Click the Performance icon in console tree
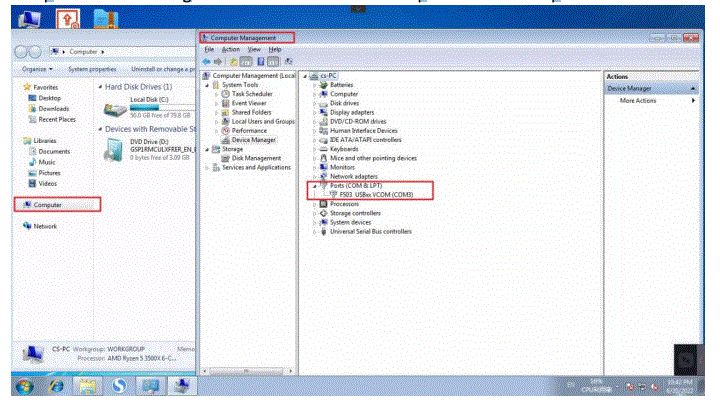This screenshot has width=720, height=414. 225,131
